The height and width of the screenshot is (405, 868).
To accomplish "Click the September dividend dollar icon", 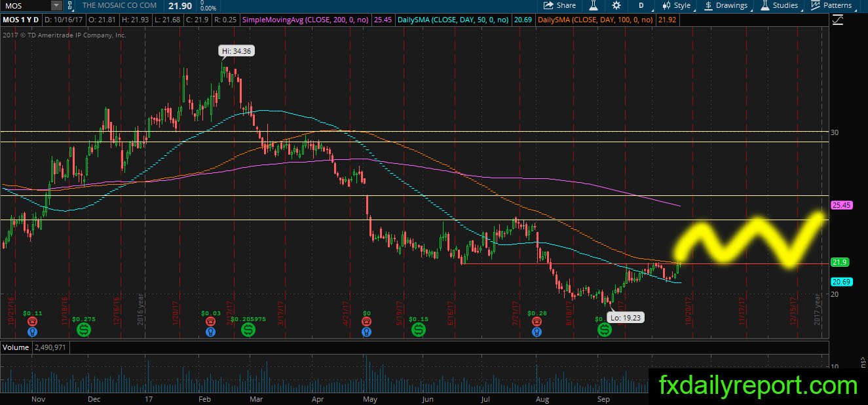I will (604, 330).
